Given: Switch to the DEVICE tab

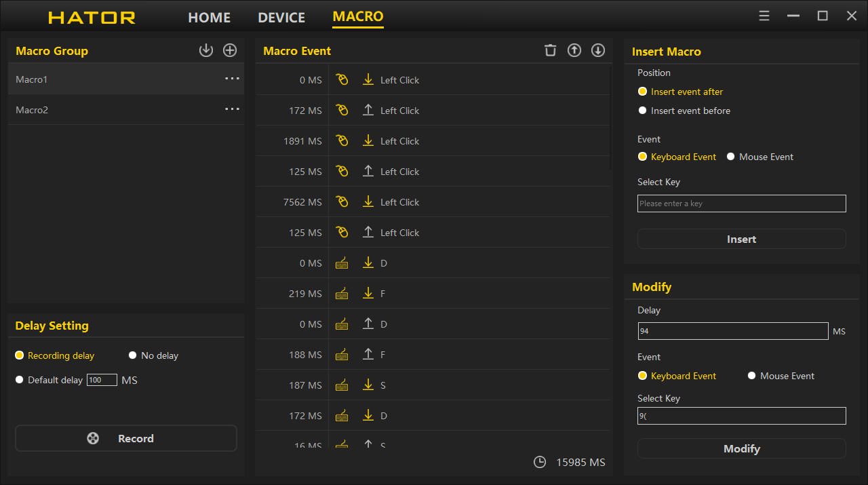Looking at the screenshot, I should 281,18.
